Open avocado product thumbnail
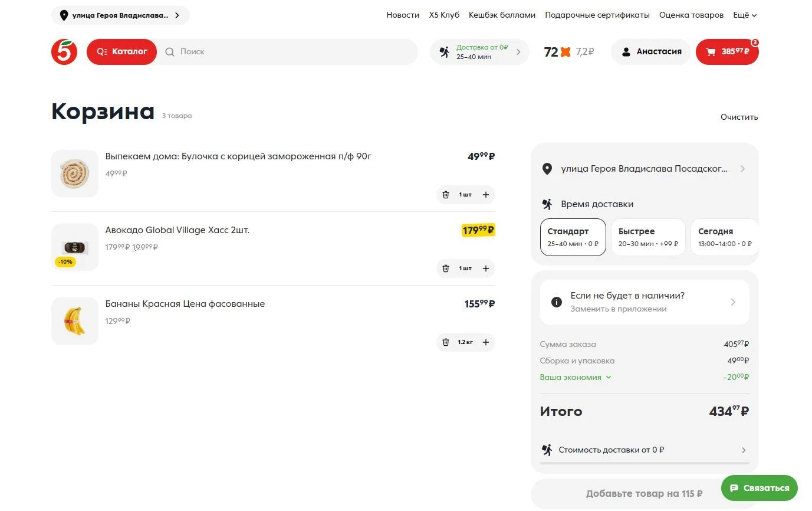This screenshot has height=511, width=812. point(75,247)
